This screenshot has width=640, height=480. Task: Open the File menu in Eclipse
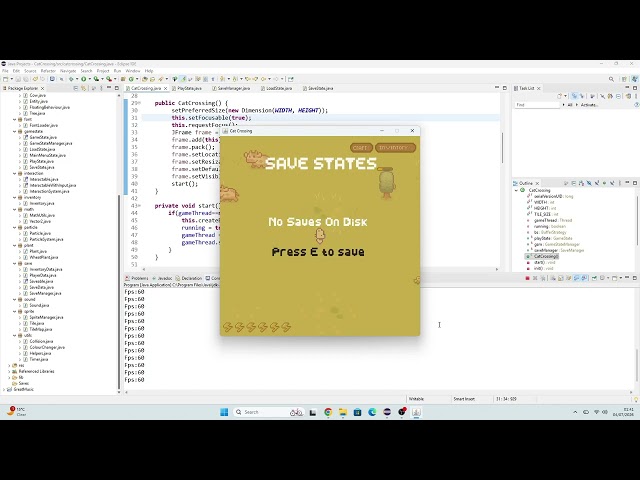[5, 71]
